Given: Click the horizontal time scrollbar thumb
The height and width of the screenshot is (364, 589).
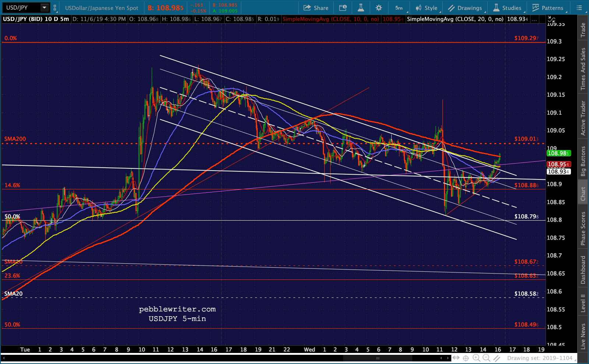Looking at the screenshot, I should pyautogui.click(x=377, y=358).
